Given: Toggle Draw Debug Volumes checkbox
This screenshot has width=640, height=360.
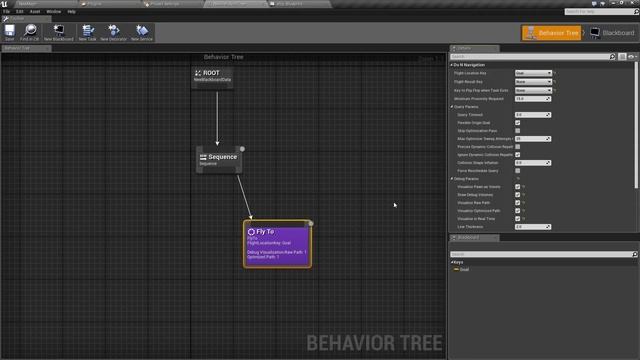Looking at the screenshot, I should click(518, 195).
